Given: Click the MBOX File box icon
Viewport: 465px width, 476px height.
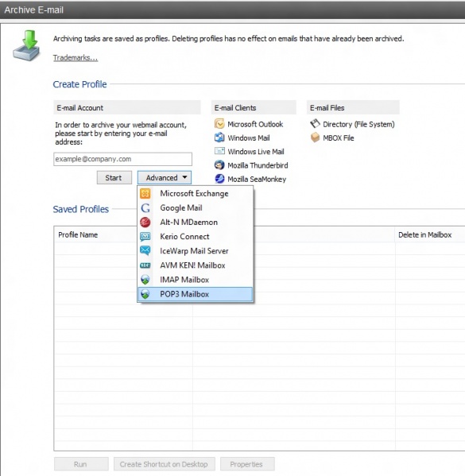Looking at the screenshot, I should click(315, 137).
